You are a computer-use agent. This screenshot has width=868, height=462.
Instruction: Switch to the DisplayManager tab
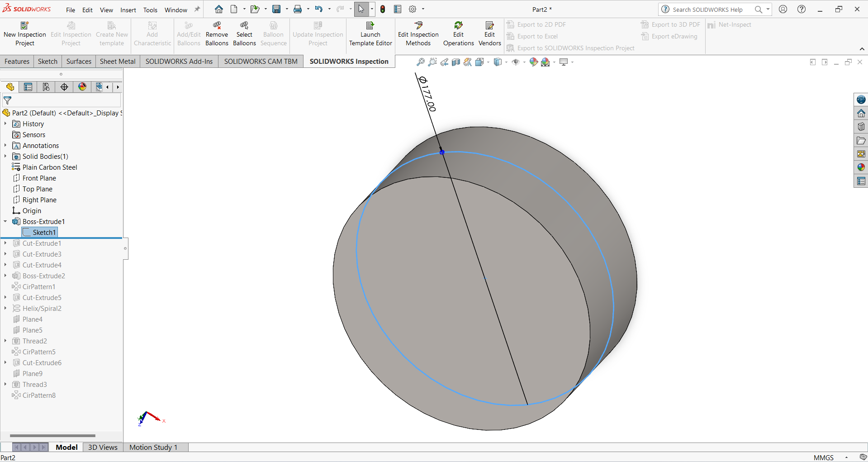point(82,87)
